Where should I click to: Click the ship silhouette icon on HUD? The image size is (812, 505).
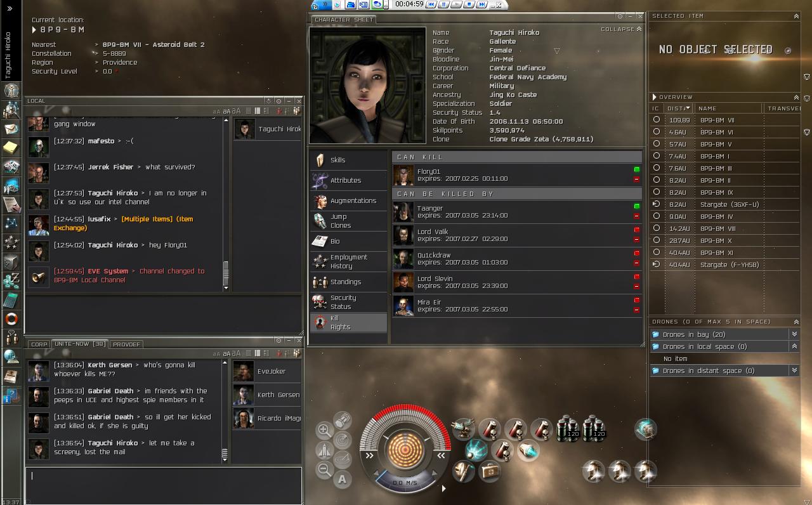(x=324, y=450)
